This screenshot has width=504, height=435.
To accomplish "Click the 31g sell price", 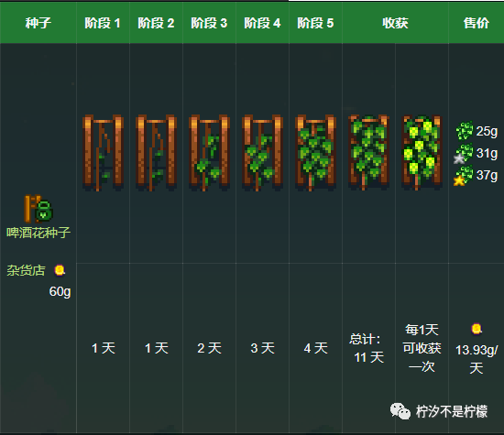I will click(x=487, y=153).
